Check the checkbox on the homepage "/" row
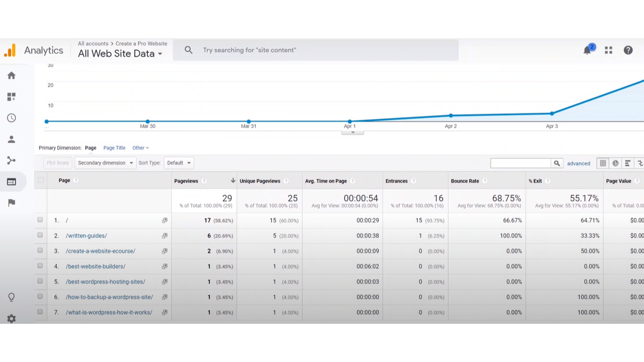644x362 pixels. click(x=40, y=220)
